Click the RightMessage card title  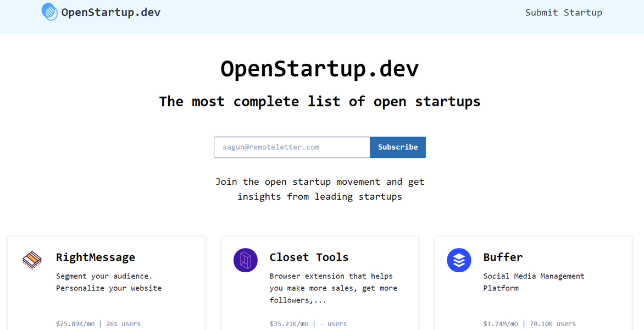click(x=96, y=257)
